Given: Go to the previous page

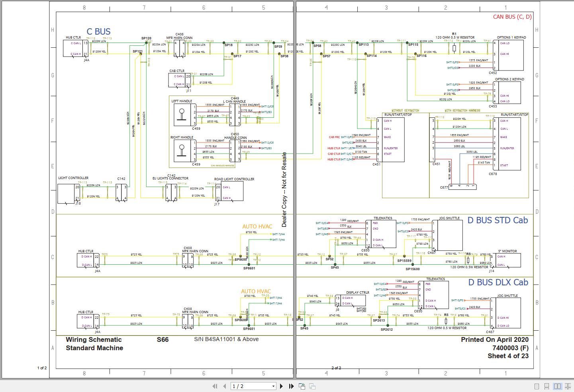Looking at the screenshot, I should point(224,386).
